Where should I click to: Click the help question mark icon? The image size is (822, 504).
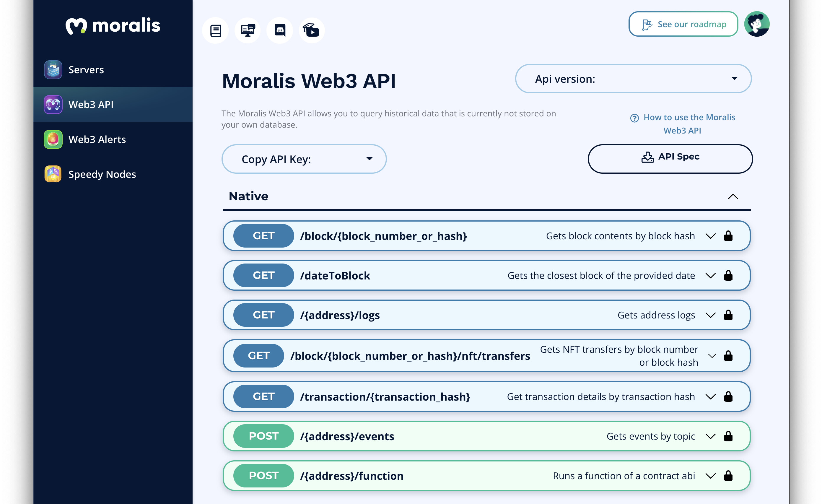tap(634, 118)
